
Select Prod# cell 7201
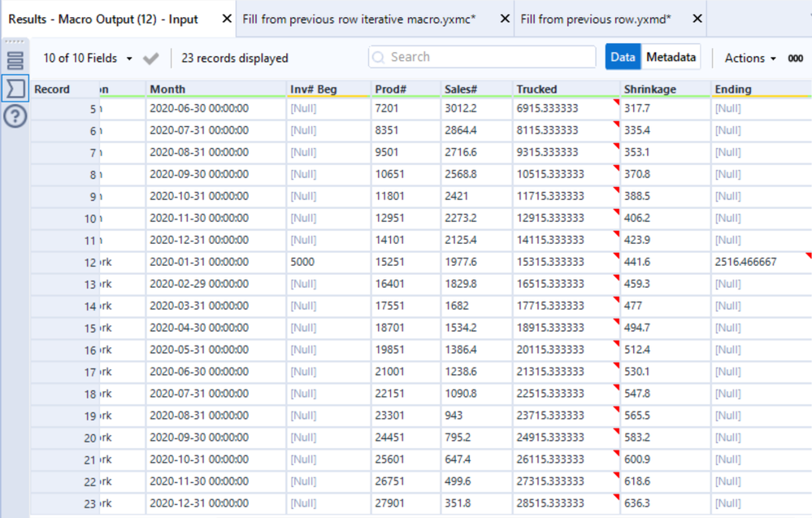pyautogui.click(x=406, y=109)
